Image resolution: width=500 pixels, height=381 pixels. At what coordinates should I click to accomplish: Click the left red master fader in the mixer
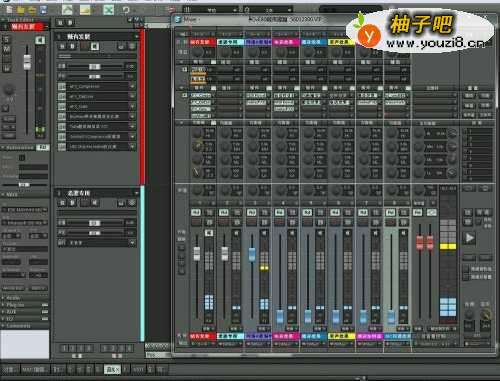(x=420, y=242)
